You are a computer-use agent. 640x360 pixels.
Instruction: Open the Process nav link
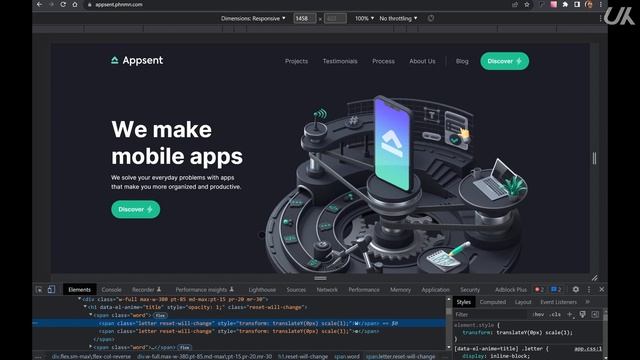point(383,61)
